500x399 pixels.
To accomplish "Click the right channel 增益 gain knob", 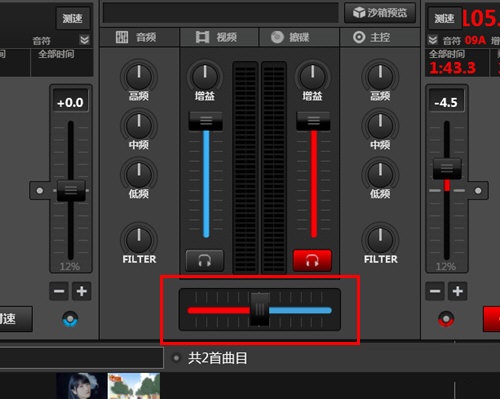I will coord(312,77).
